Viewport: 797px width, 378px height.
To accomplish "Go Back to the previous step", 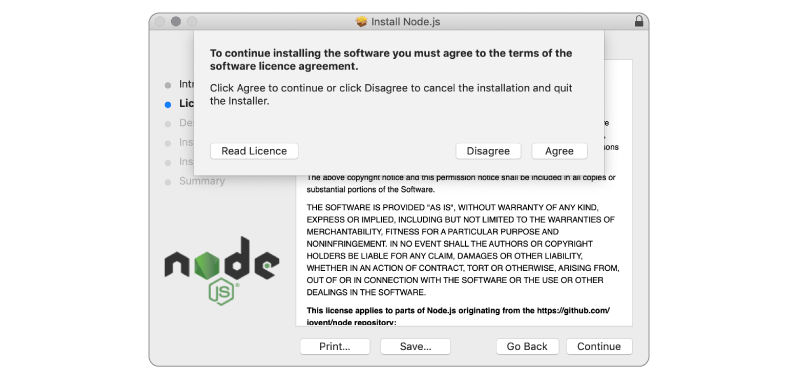I will point(527,346).
